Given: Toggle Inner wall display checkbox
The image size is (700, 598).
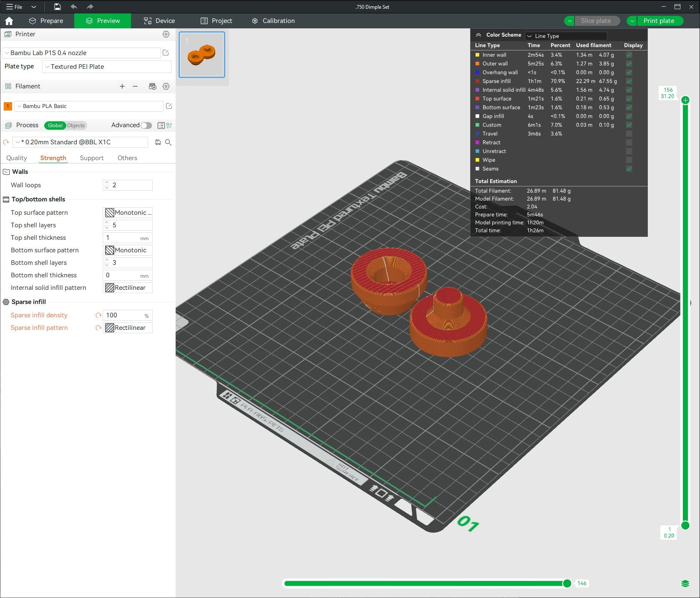Looking at the screenshot, I should pos(629,55).
